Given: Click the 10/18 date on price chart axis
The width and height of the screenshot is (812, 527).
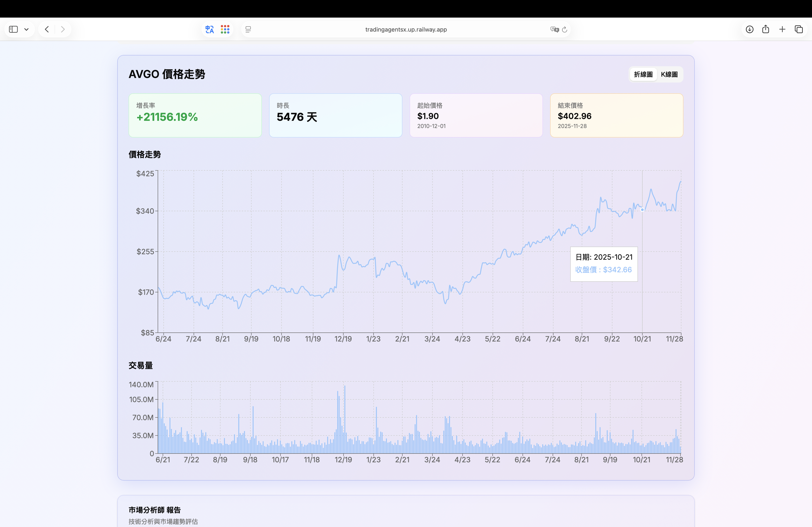Looking at the screenshot, I should pos(281,339).
